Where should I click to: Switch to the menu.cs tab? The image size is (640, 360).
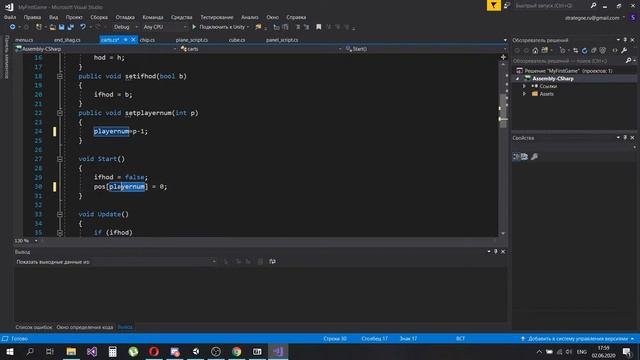(24, 40)
